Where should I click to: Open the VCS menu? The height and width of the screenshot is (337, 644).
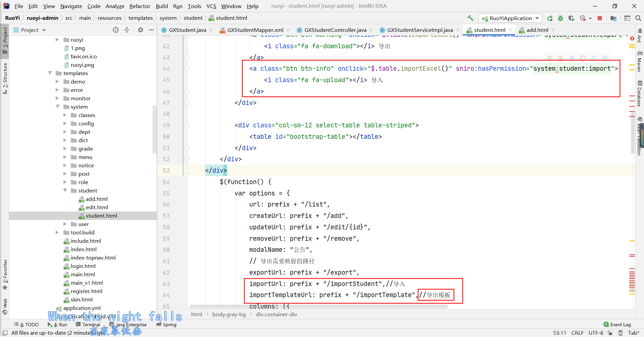[x=211, y=6]
